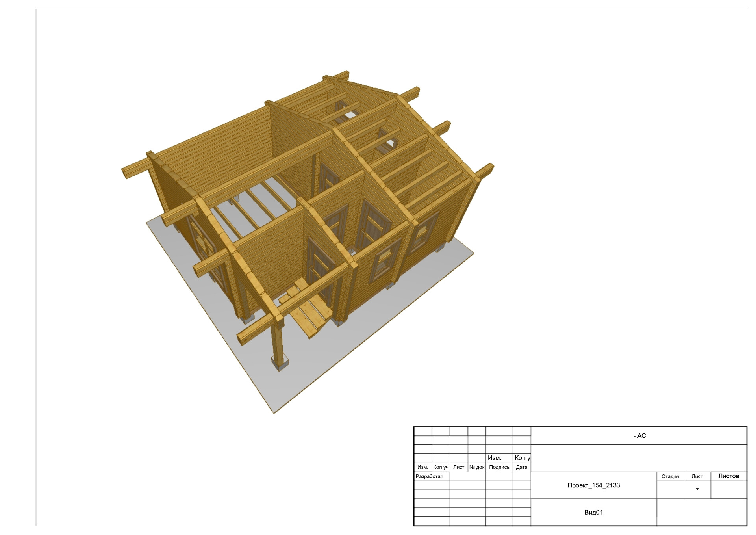Click the empty cell below "Стадия"
756x535 pixels.
point(670,490)
